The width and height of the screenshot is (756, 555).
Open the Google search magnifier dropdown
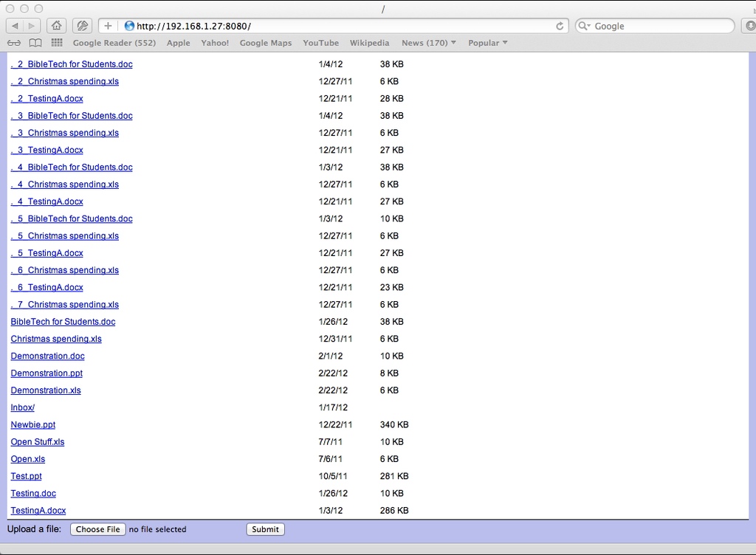(x=585, y=26)
